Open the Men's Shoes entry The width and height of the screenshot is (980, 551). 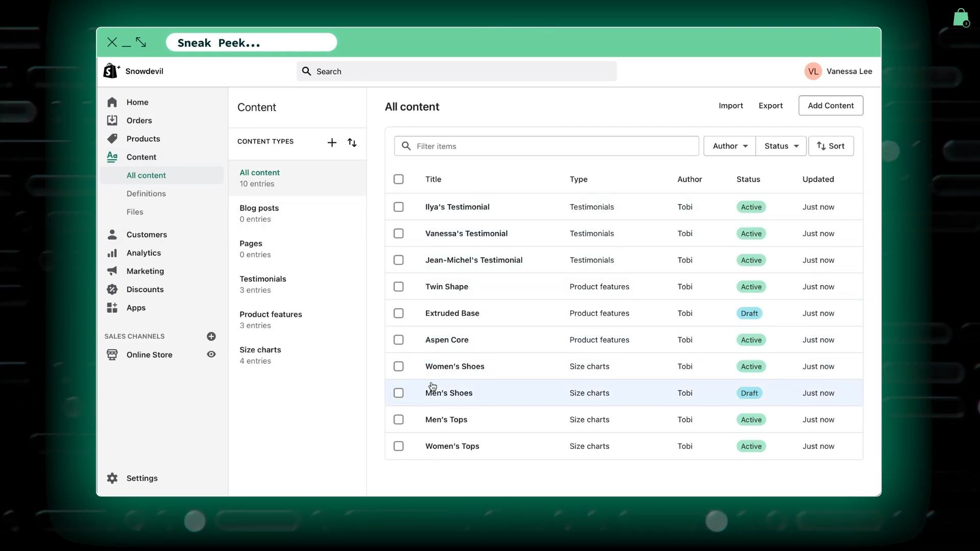coord(449,393)
